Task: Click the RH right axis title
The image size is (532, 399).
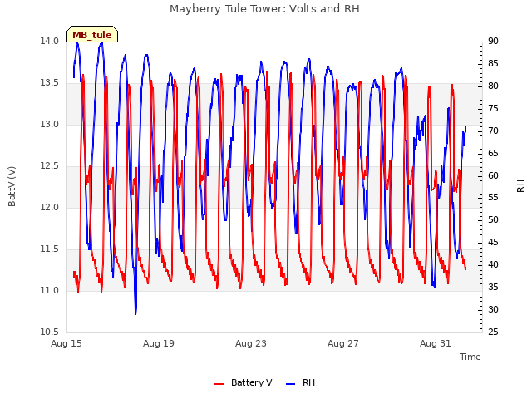Action: tap(520, 186)
